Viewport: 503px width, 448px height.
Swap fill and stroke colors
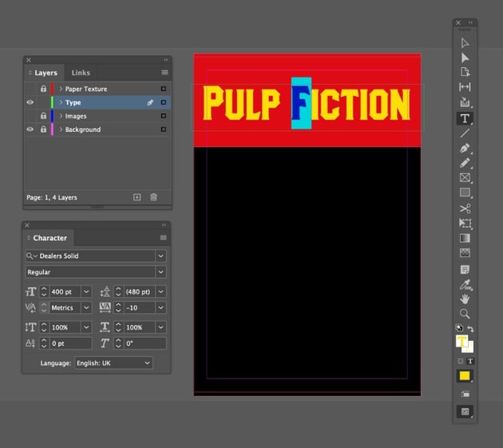(x=470, y=328)
